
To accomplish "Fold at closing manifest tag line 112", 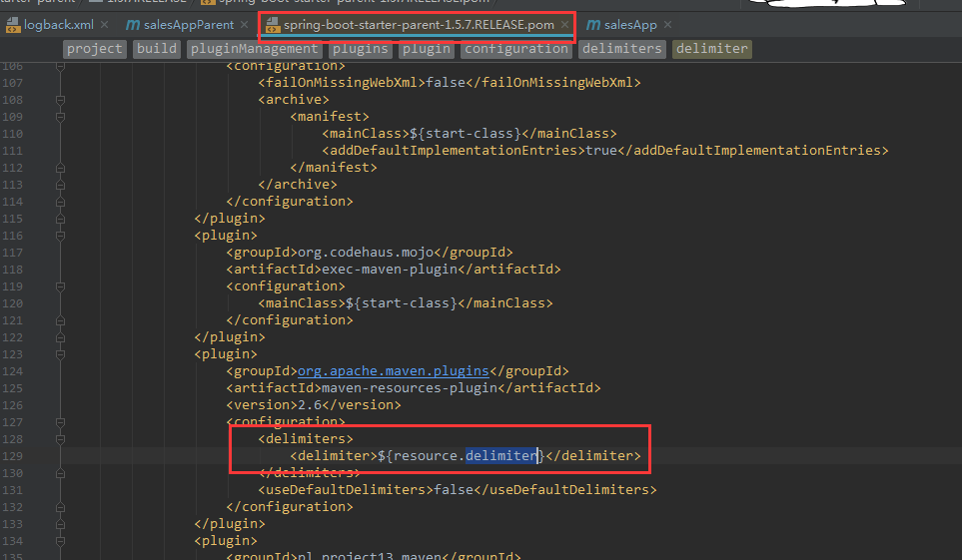I will 60,168.
